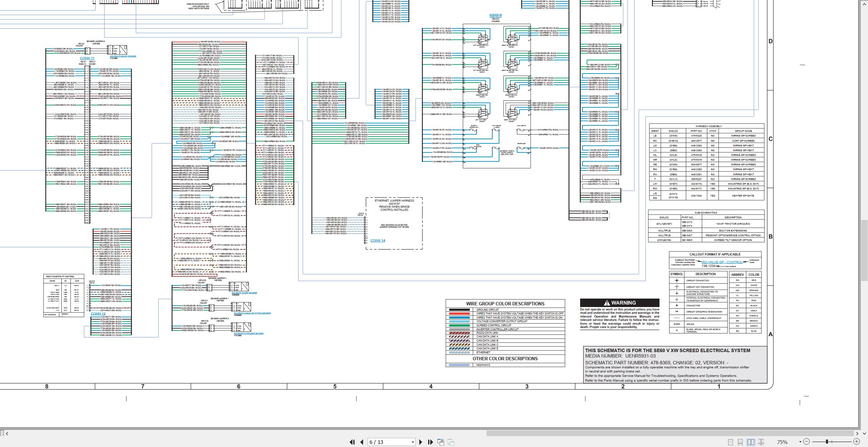Image resolution: width=868 pixels, height=447 pixels.
Task: Click part number 479-9320 cell
Action: click(696, 136)
